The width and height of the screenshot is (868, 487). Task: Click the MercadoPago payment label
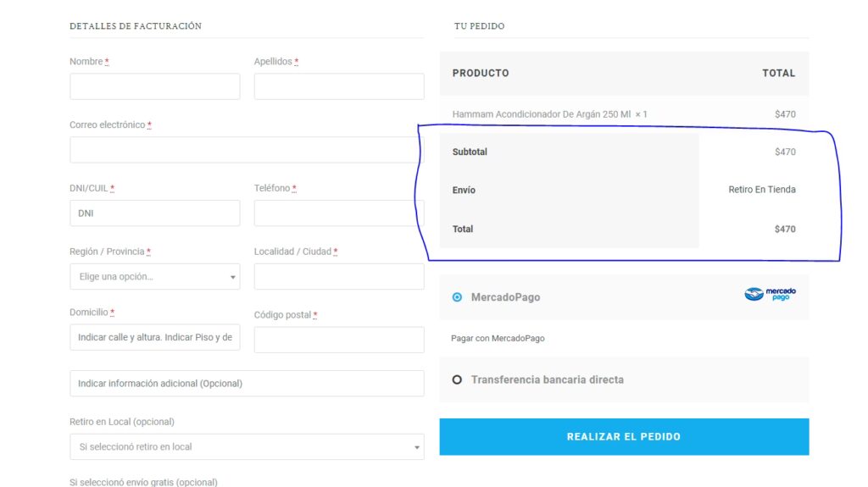coord(505,297)
